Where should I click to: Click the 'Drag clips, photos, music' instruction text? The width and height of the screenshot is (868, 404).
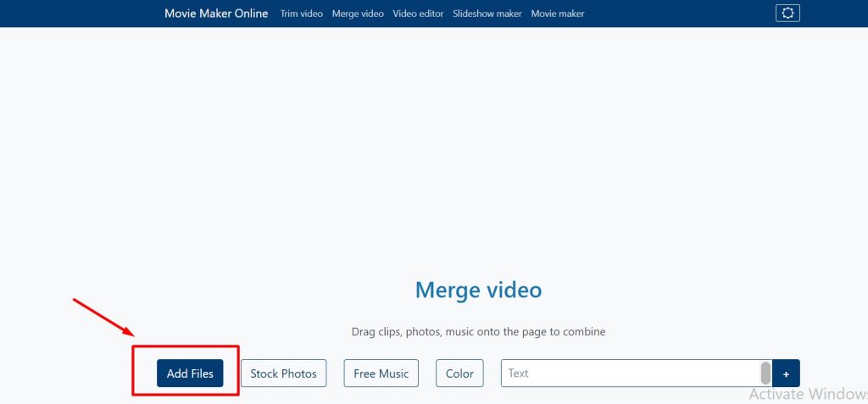(x=478, y=332)
